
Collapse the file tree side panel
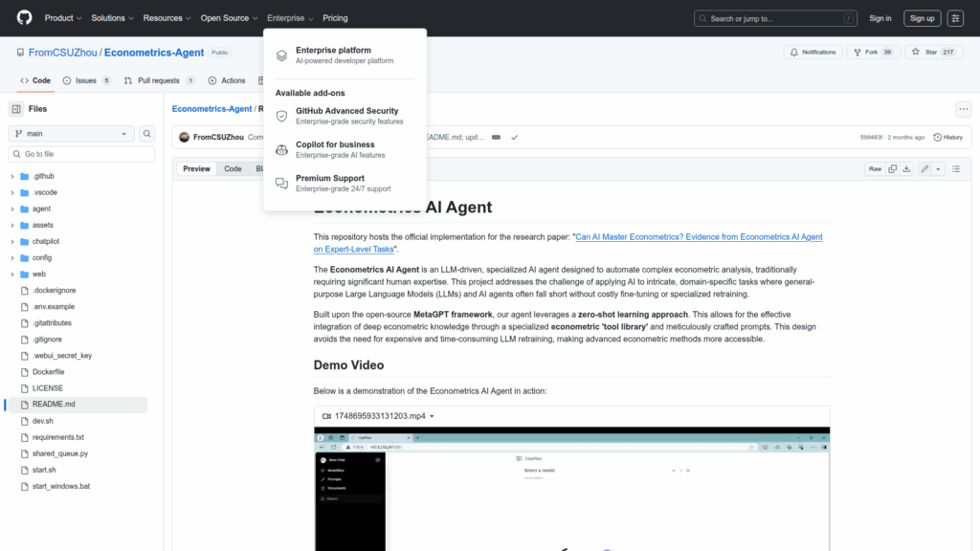click(x=16, y=109)
